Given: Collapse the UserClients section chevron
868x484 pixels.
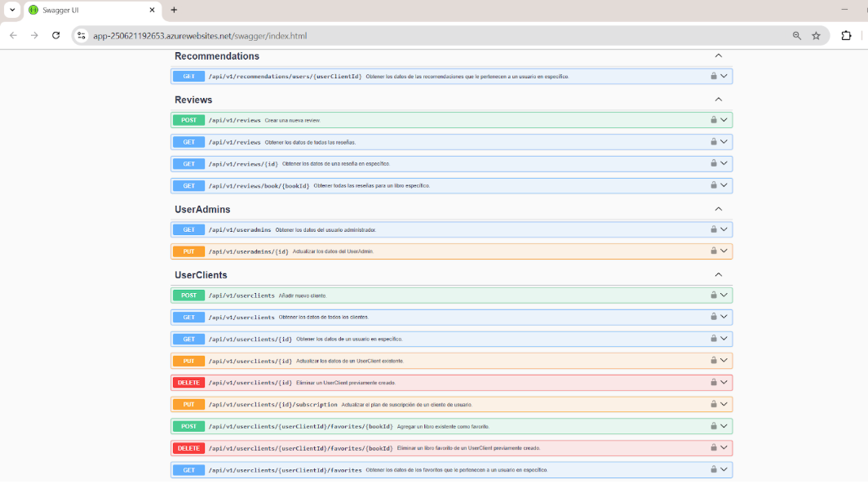Looking at the screenshot, I should pos(719,275).
